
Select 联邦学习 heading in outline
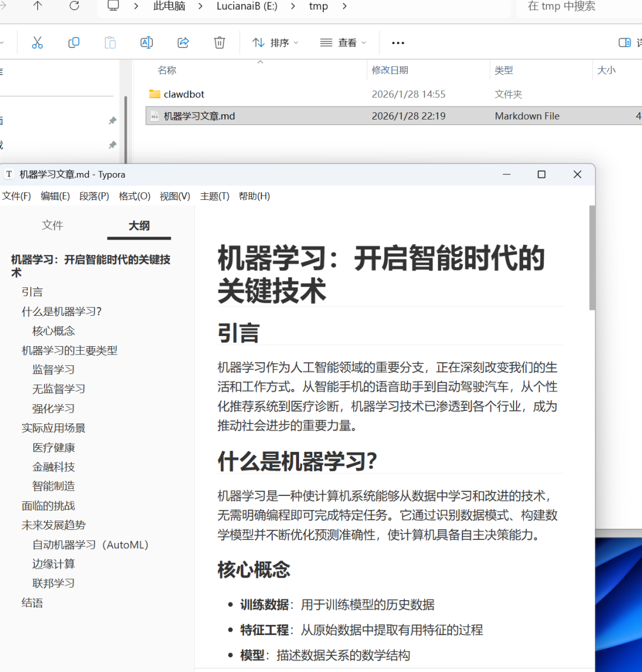tap(53, 583)
